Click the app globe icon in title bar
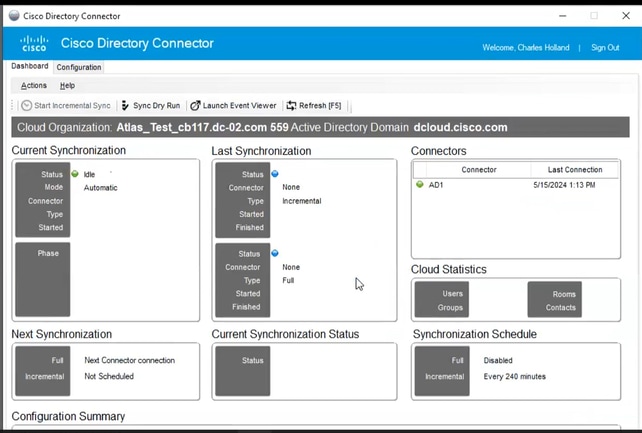Image resolution: width=642 pixels, height=433 pixels. click(14, 16)
